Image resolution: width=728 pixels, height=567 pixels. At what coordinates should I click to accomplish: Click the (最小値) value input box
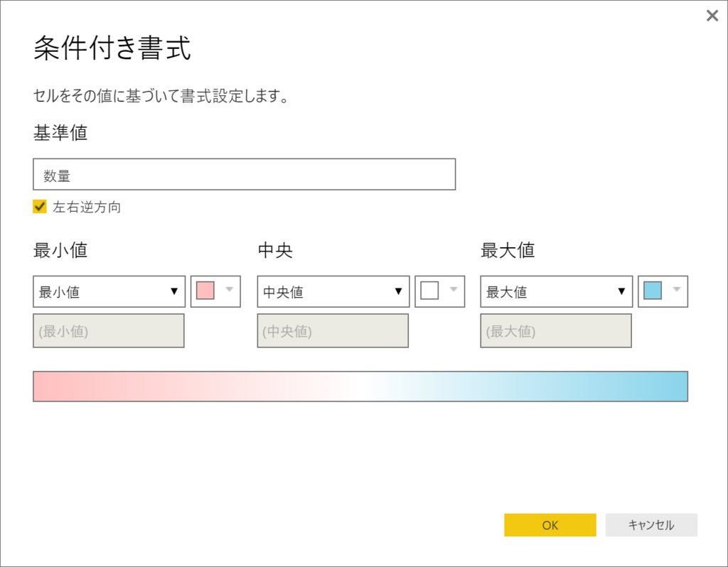[109, 330]
